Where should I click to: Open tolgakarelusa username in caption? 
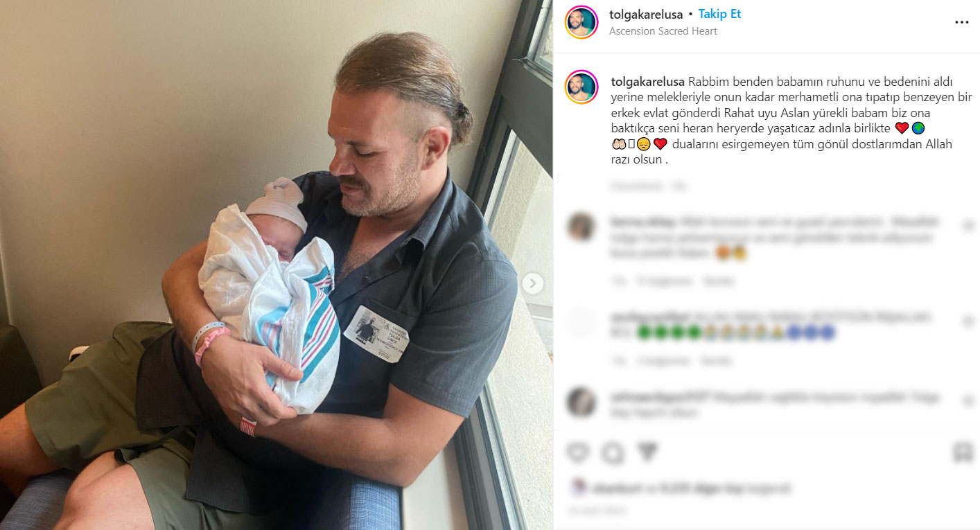[x=648, y=82]
